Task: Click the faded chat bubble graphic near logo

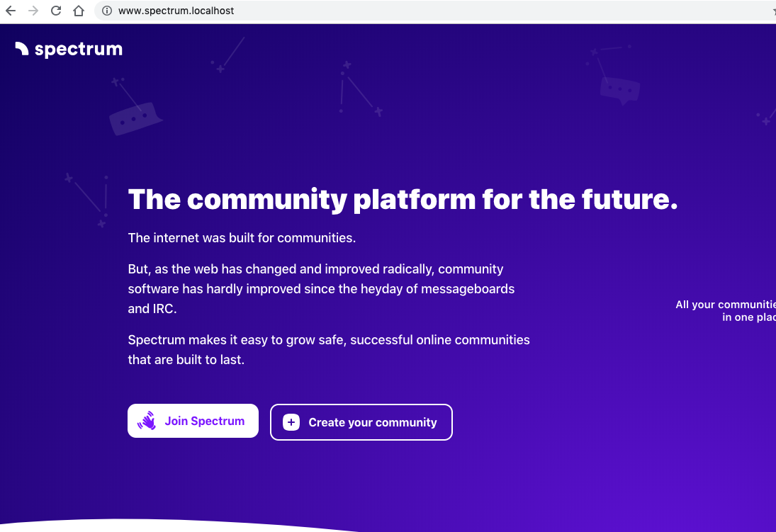Action: coord(135,118)
